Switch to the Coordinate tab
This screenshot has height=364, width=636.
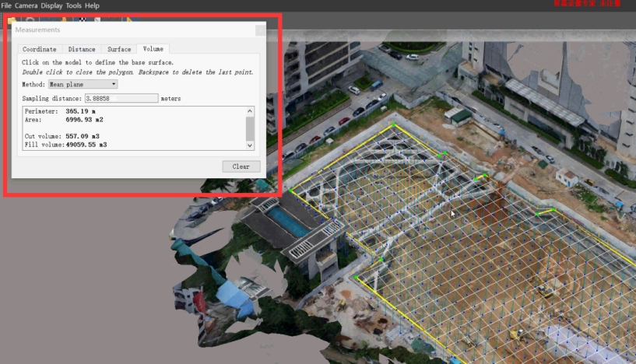(x=40, y=49)
